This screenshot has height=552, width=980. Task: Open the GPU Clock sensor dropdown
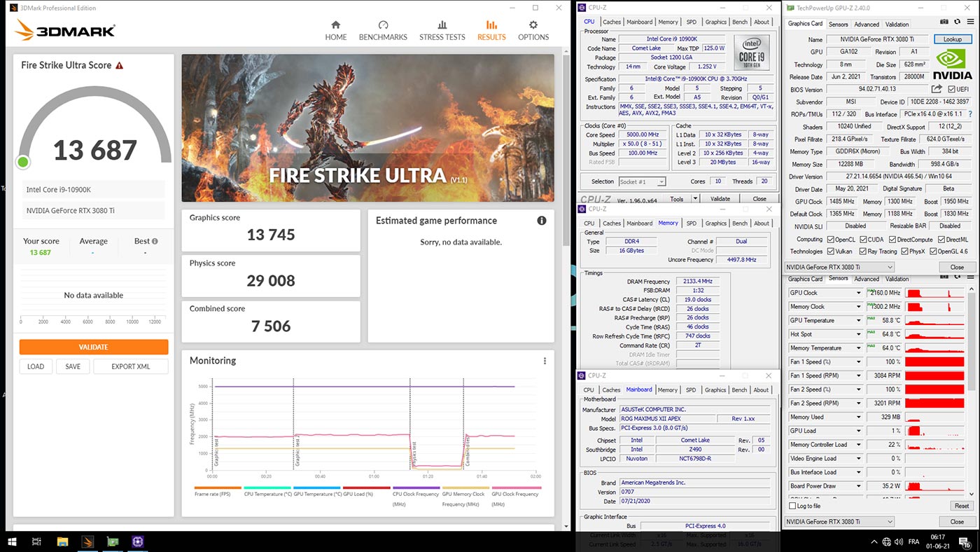(859, 293)
